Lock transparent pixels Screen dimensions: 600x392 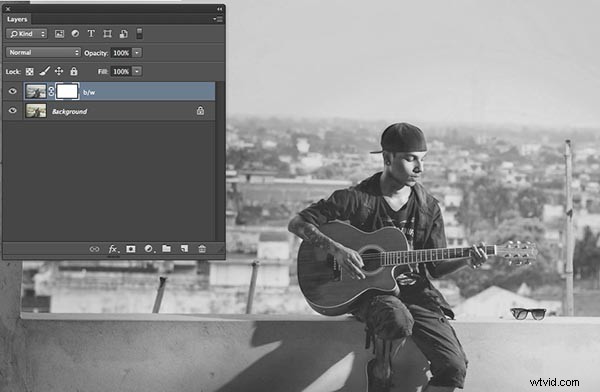tap(29, 72)
